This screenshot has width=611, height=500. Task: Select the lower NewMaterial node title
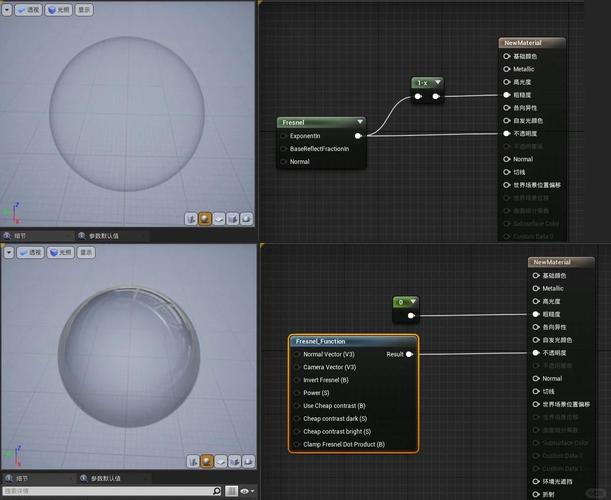[552, 262]
